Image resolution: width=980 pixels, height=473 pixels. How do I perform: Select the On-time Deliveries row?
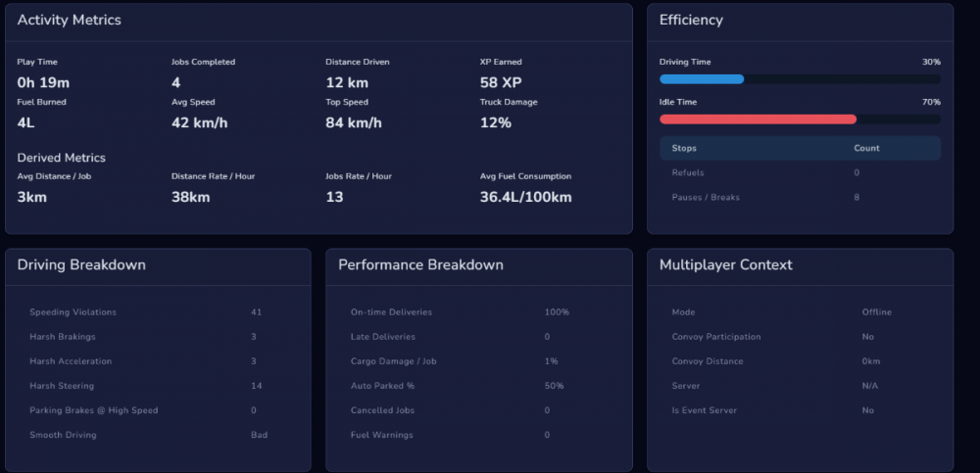478,312
